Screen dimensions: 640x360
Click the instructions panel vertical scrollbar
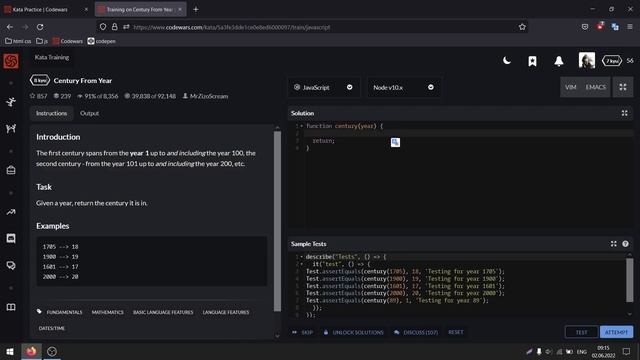click(x=277, y=220)
